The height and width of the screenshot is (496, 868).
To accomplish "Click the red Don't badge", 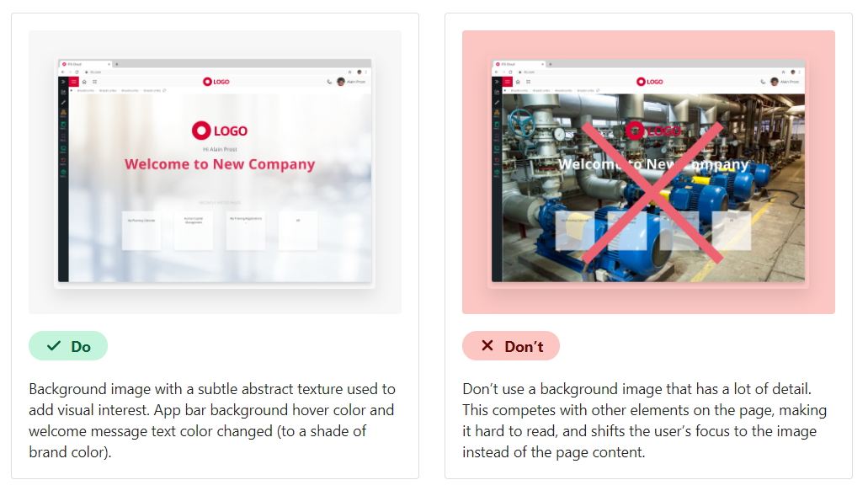I will point(511,346).
